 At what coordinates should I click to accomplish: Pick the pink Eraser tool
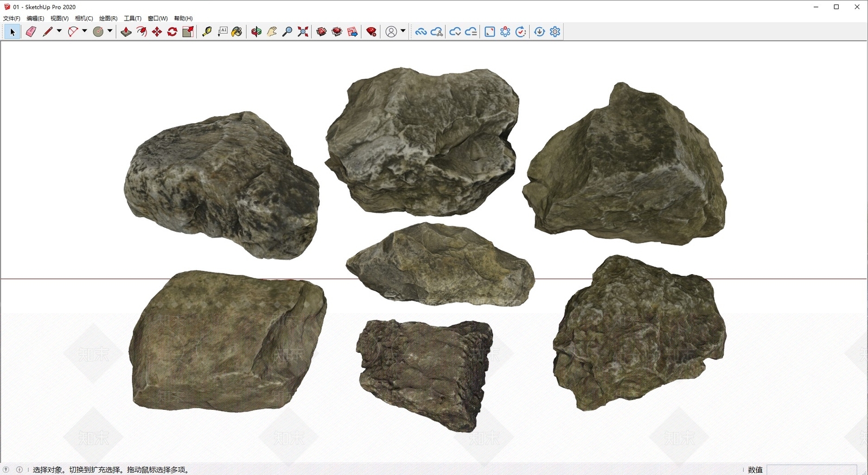point(31,32)
